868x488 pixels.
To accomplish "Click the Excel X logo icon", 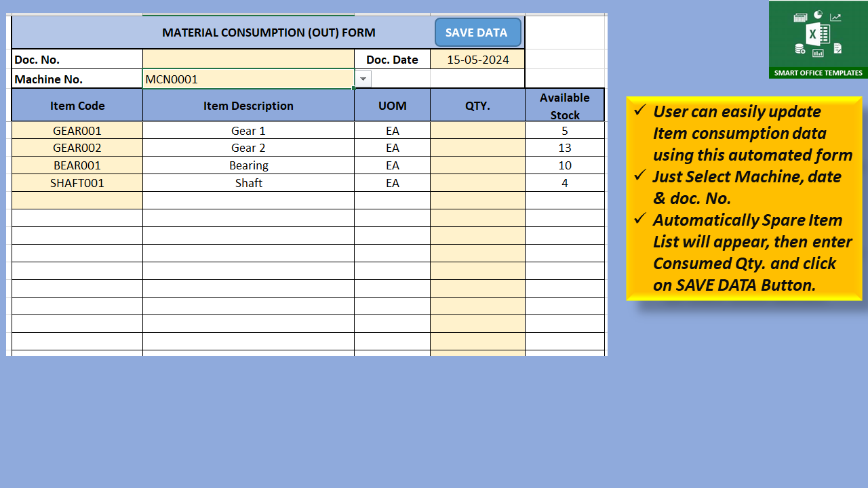I will pos(813,33).
